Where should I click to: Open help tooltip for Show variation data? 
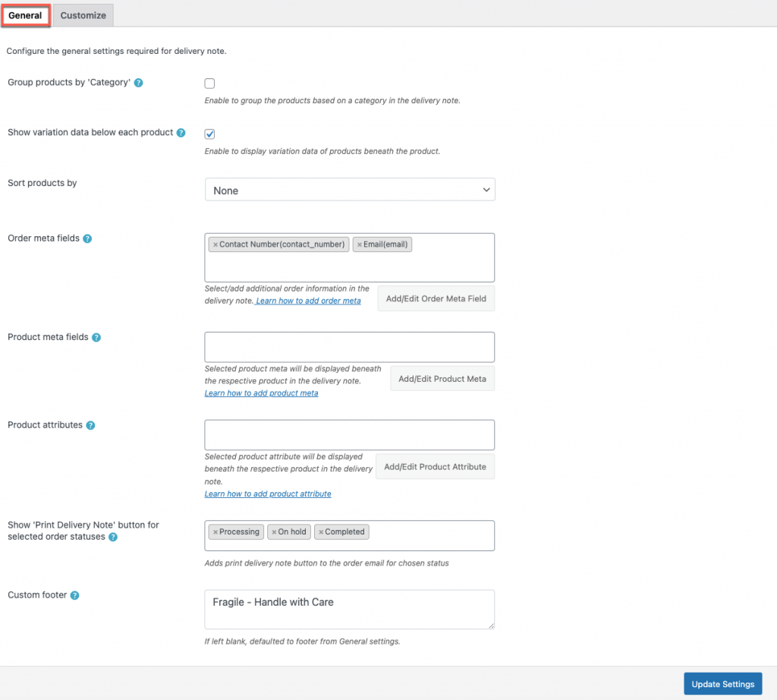click(181, 133)
